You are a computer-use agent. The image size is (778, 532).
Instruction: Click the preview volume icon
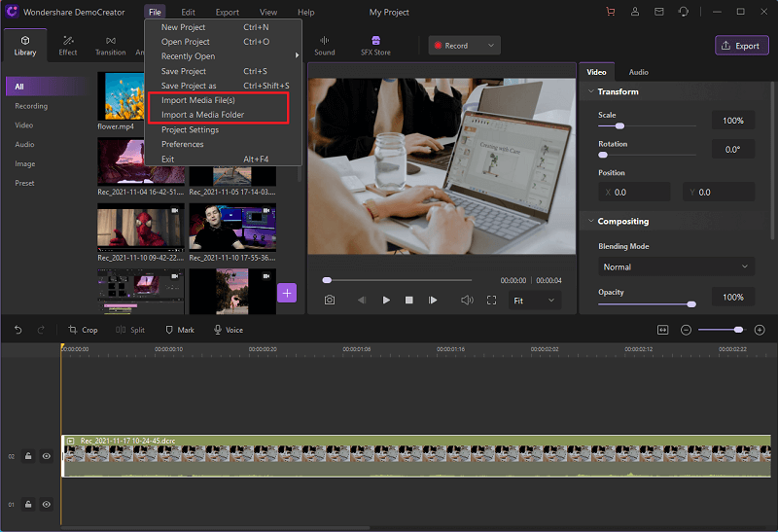point(467,301)
